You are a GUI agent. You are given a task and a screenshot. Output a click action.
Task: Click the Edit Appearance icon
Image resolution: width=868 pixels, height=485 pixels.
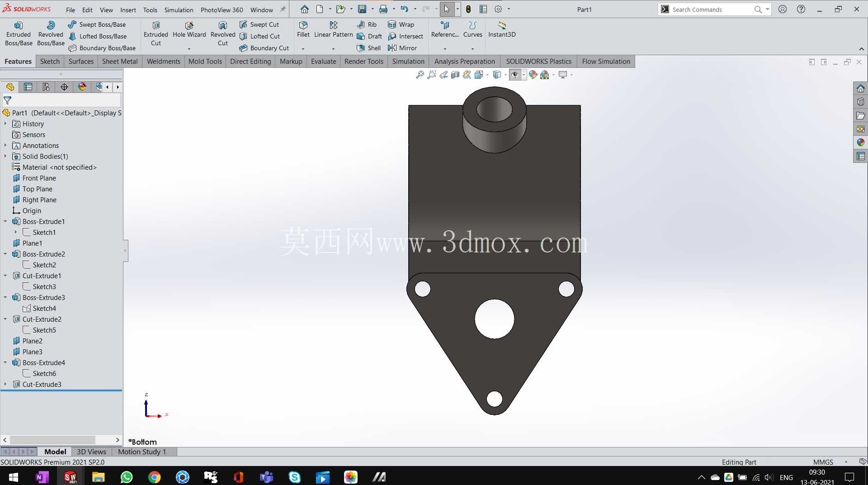tap(533, 75)
